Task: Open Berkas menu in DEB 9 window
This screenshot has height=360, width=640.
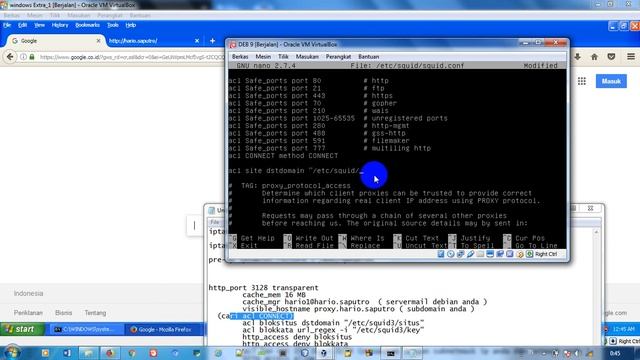Action: pyautogui.click(x=240, y=57)
